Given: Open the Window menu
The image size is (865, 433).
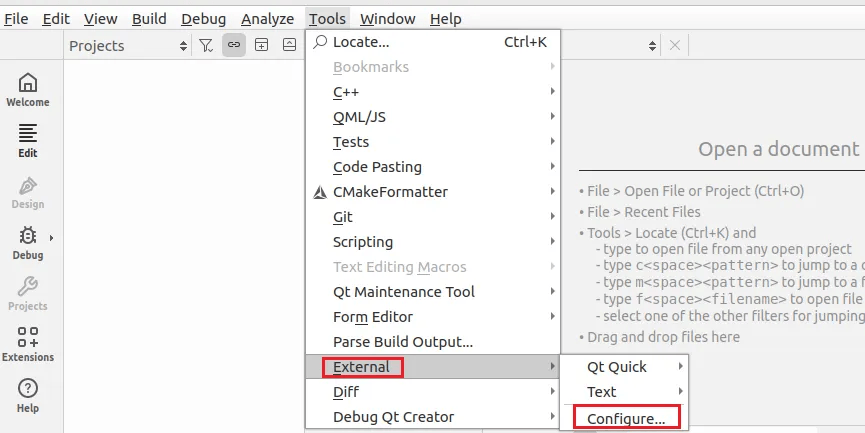Looking at the screenshot, I should point(388,19).
